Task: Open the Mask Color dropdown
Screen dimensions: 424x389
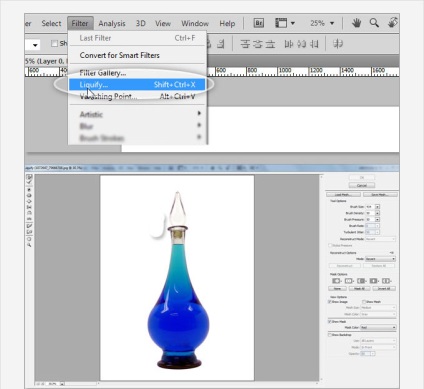Action: coord(378,328)
